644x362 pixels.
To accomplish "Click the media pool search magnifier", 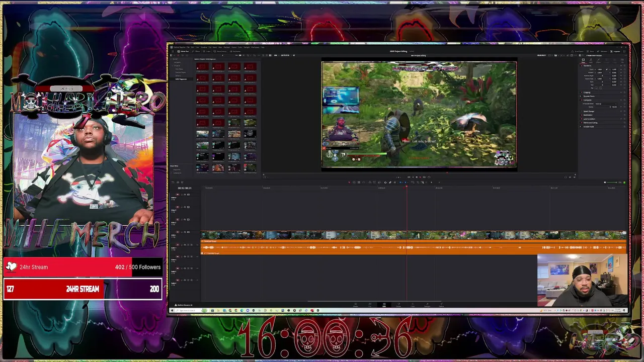I will [x=248, y=55].
